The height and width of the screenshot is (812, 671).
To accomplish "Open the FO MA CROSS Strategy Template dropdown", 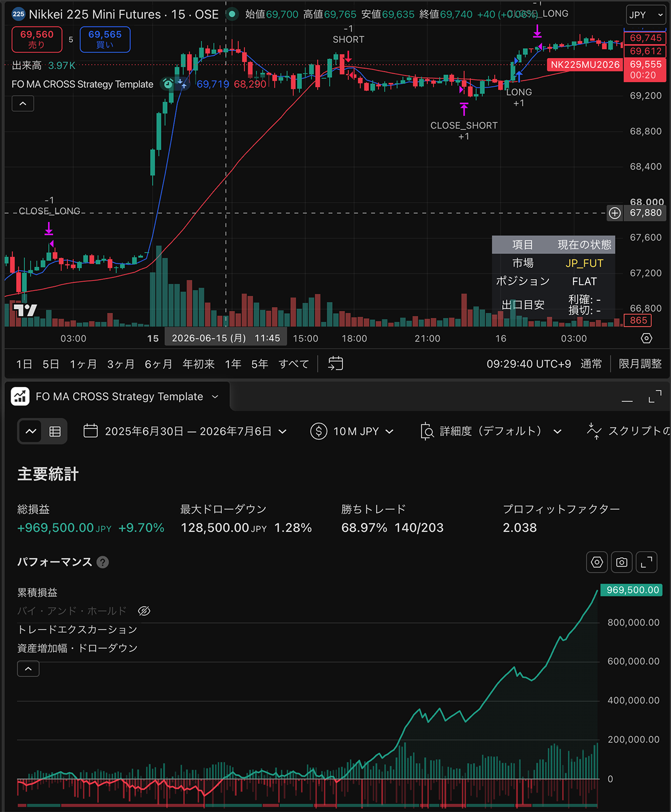I will (x=127, y=396).
